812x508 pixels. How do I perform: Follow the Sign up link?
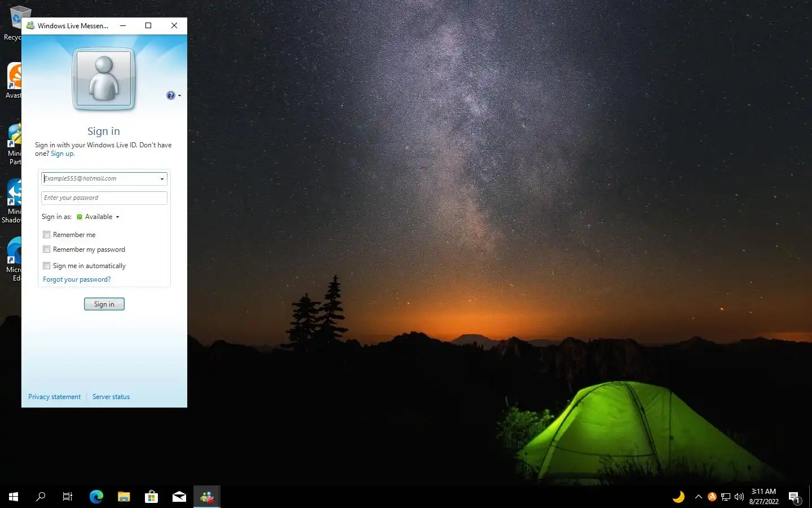[x=62, y=154]
